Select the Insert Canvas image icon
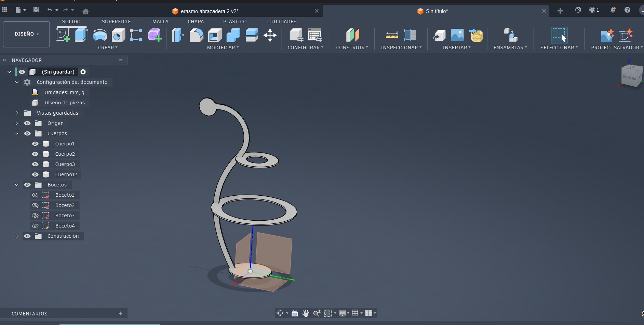Image resolution: width=644 pixels, height=325 pixels. point(457,35)
